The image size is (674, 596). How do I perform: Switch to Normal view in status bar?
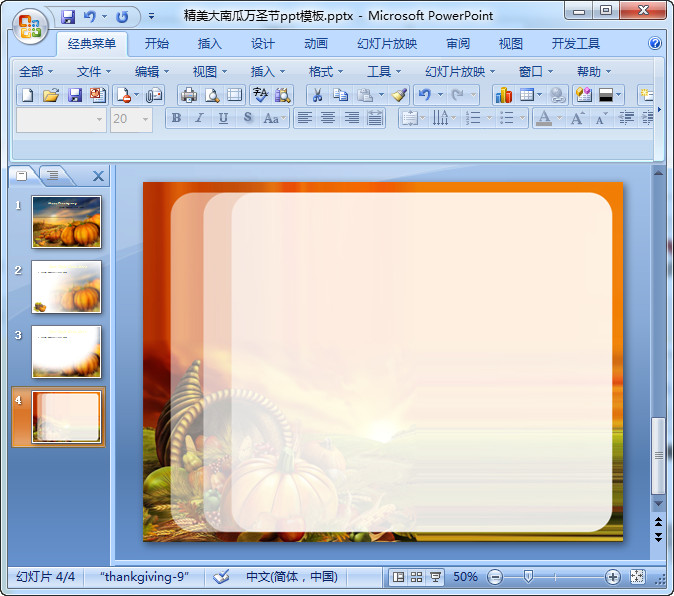[x=398, y=577]
